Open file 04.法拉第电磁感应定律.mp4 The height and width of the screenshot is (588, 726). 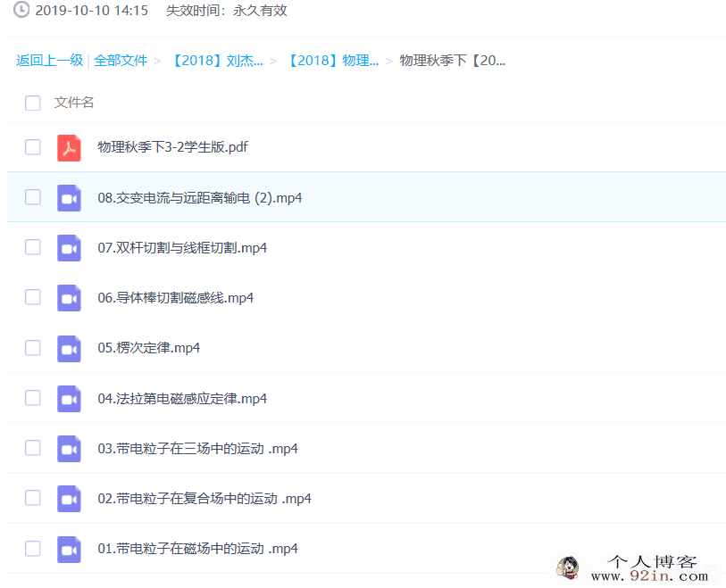(182, 398)
